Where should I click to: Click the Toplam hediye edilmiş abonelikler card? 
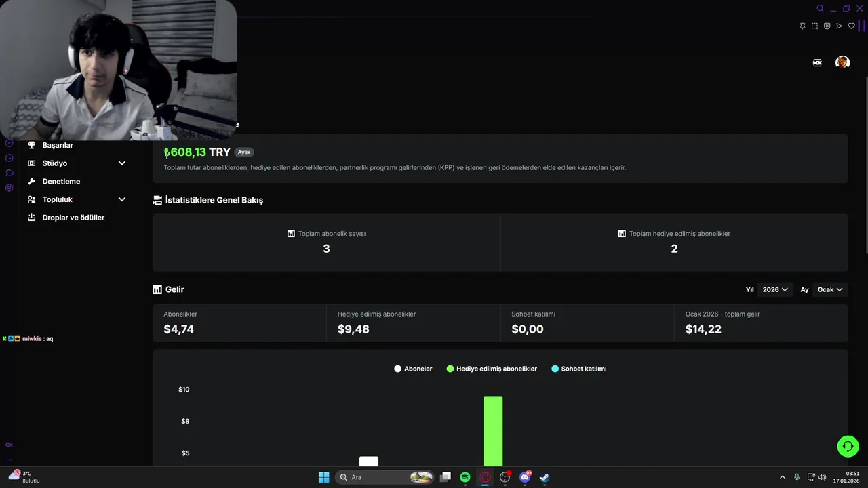tap(674, 243)
